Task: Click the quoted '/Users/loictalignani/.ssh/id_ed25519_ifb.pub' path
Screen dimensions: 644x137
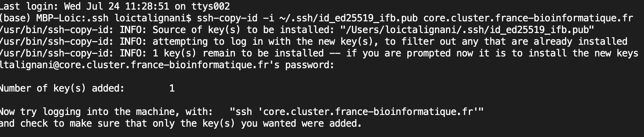Action: (467, 30)
